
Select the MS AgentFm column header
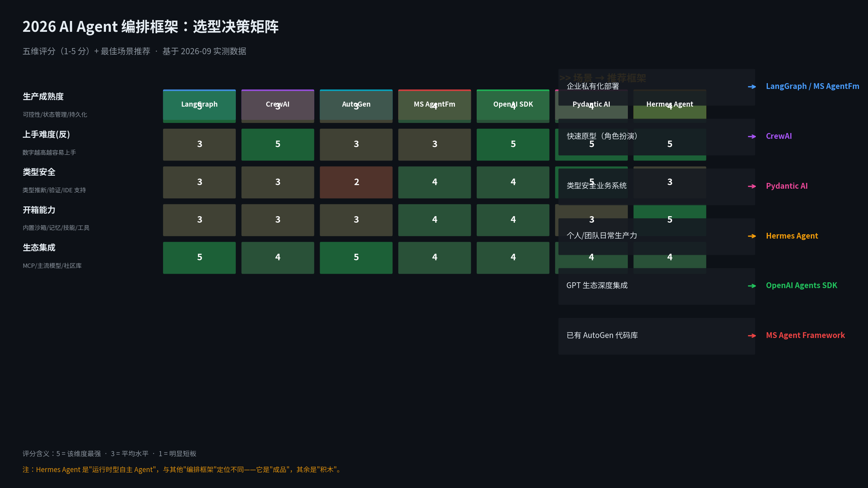(435, 104)
